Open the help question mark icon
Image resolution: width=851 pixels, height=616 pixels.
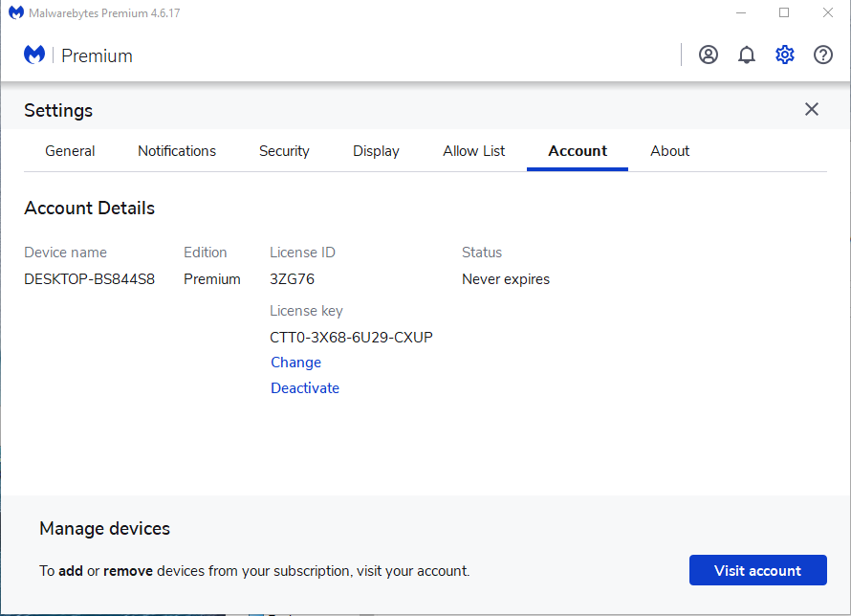(x=822, y=55)
